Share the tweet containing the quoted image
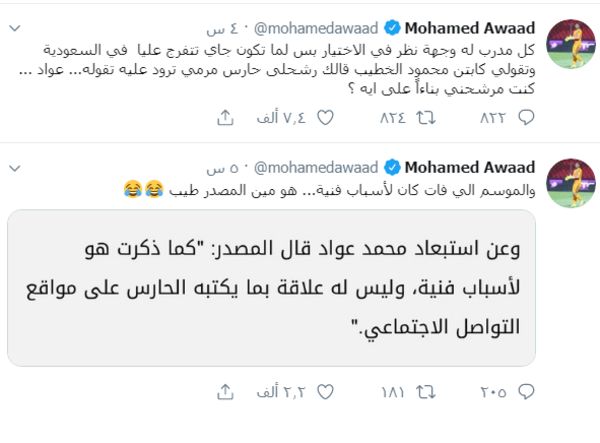The width and height of the screenshot is (600, 443). (x=224, y=391)
